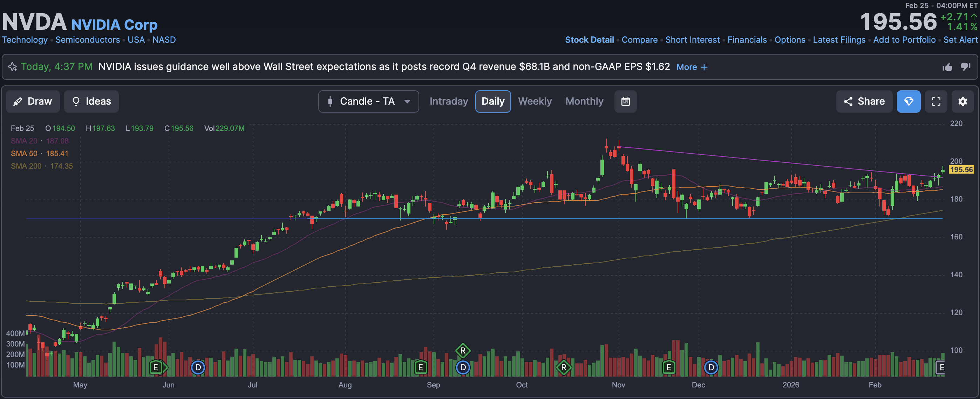
Task: Click the thumbs down icon on news
Action: tap(965, 67)
